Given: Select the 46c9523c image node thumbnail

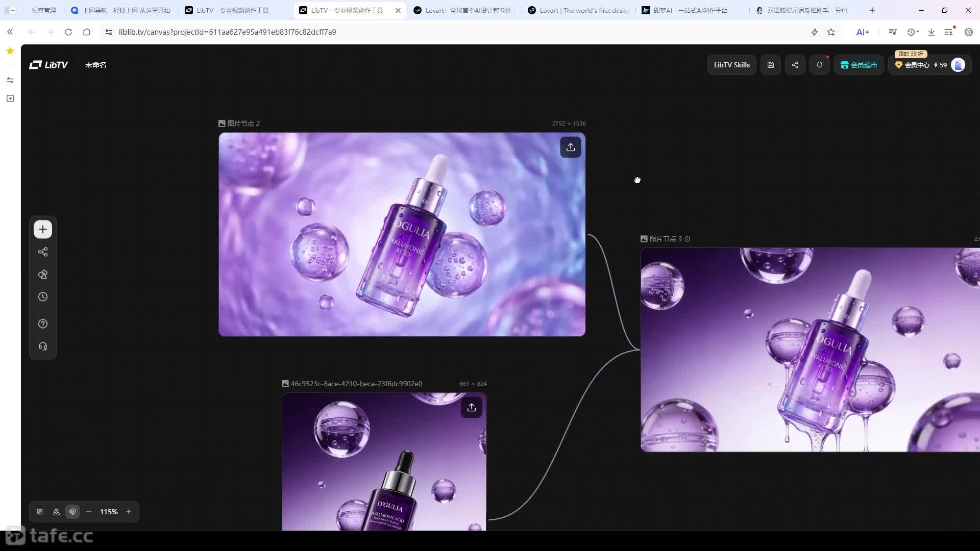Looking at the screenshot, I should pyautogui.click(x=384, y=462).
